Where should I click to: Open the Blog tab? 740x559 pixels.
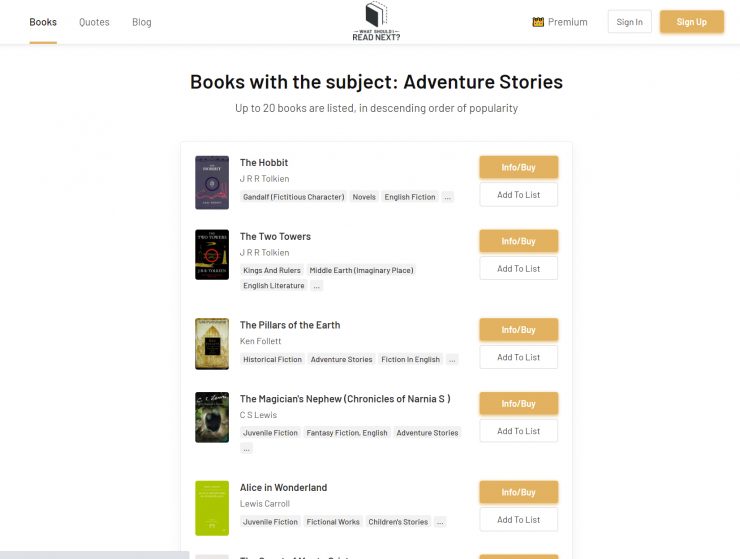click(x=142, y=22)
